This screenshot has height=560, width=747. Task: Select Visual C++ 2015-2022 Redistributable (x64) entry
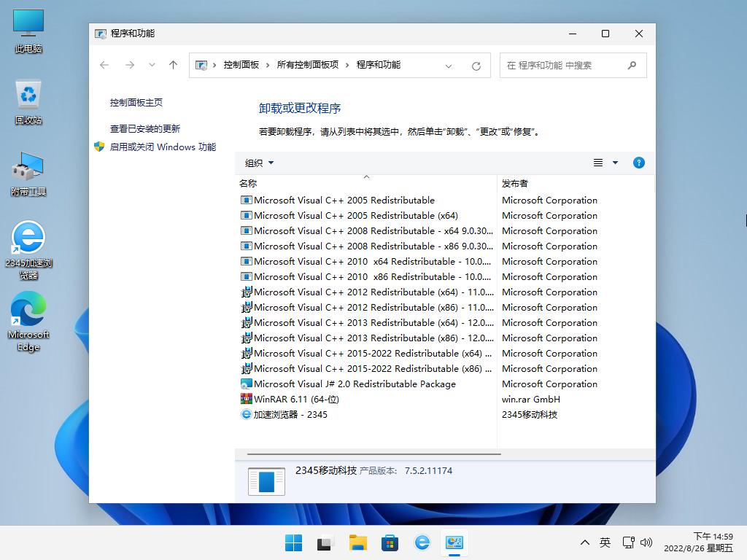[367, 353]
